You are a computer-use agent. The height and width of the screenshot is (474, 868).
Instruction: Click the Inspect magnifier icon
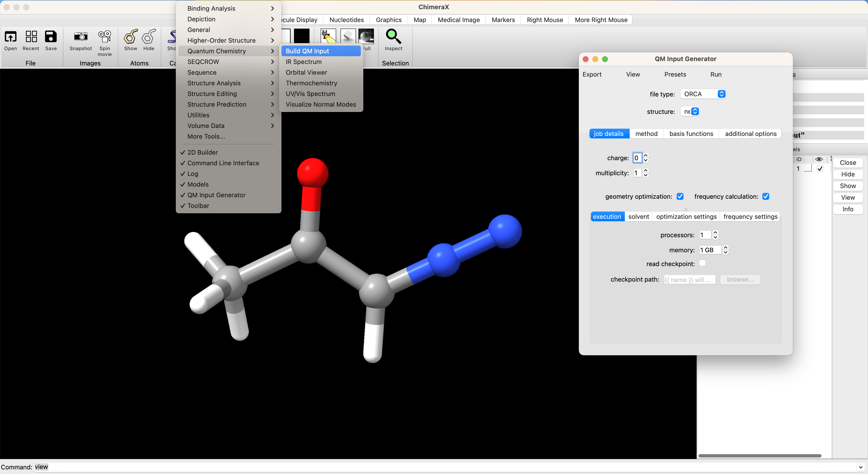coord(393,36)
